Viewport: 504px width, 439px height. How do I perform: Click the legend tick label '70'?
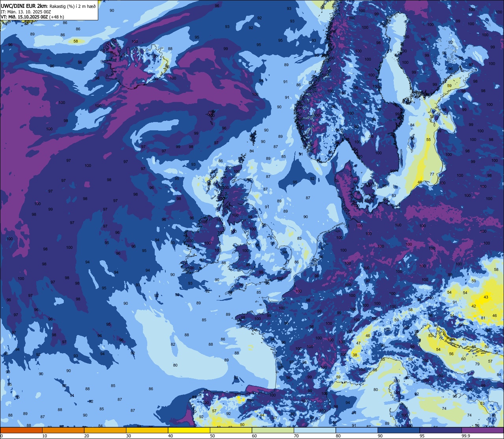pyautogui.click(x=296, y=436)
